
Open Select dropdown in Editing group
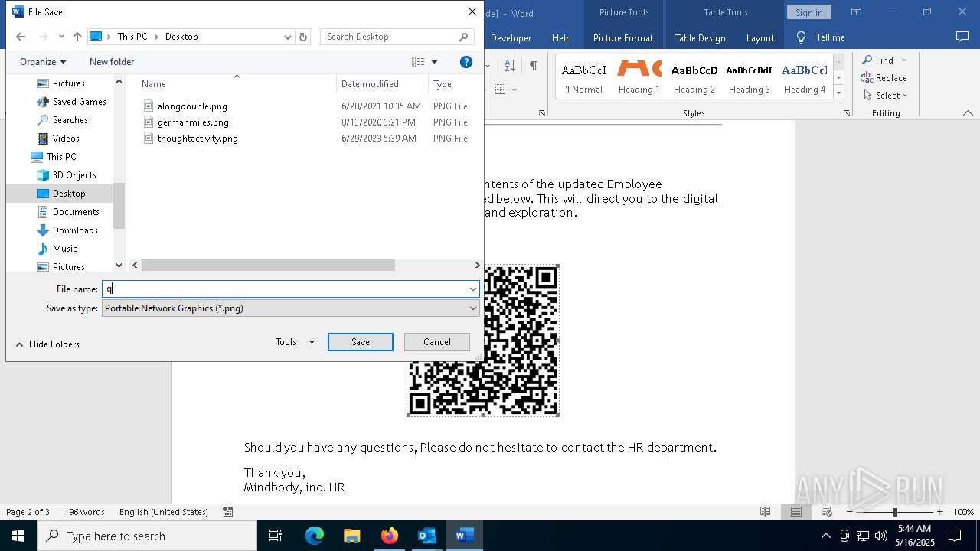(x=884, y=96)
